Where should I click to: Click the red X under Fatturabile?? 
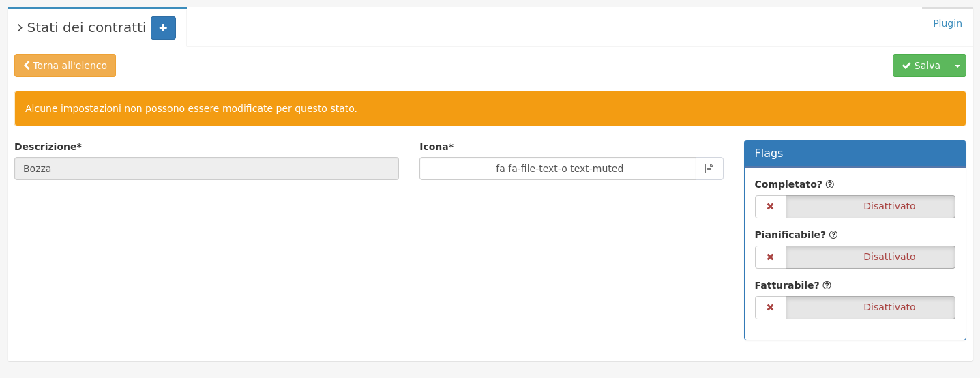[771, 308]
